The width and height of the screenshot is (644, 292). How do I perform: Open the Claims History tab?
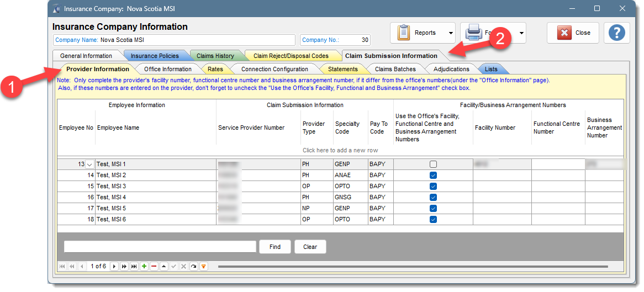[215, 56]
